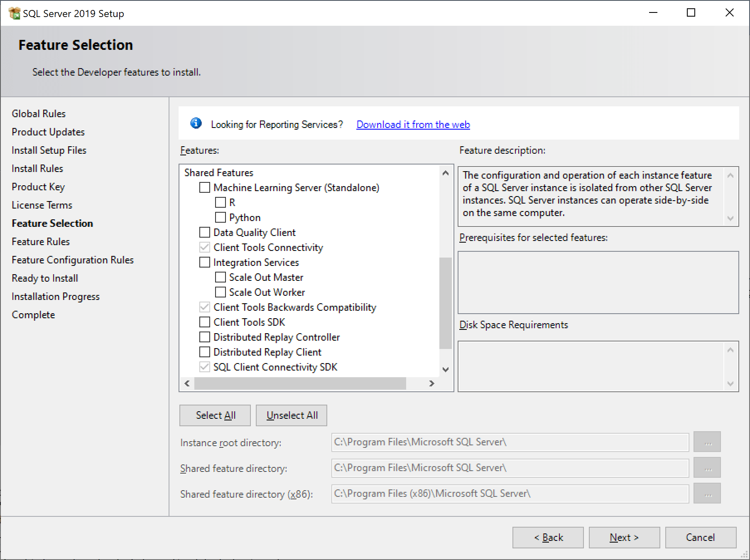Check the R feature checkbox

pyautogui.click(x=221, y=203)
